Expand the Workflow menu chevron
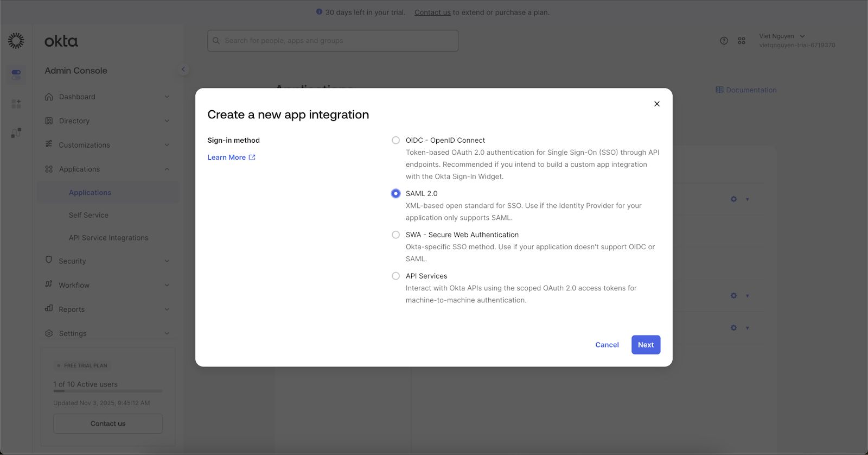 pos(167,285)
